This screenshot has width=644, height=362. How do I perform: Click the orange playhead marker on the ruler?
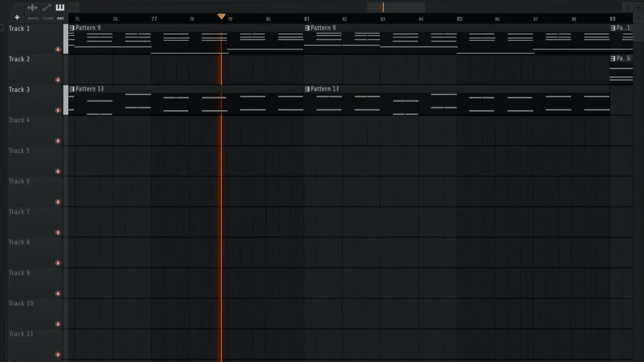click(x=221, y=17)
